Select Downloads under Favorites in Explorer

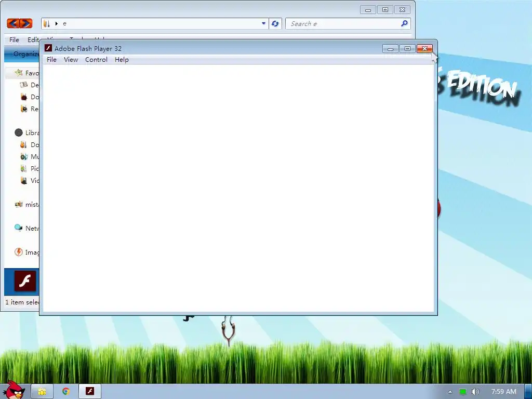(30, 97)
